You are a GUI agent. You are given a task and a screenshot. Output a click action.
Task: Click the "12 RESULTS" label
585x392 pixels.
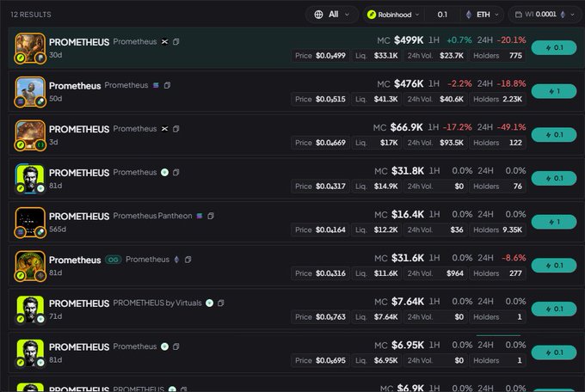click(31, 15)
